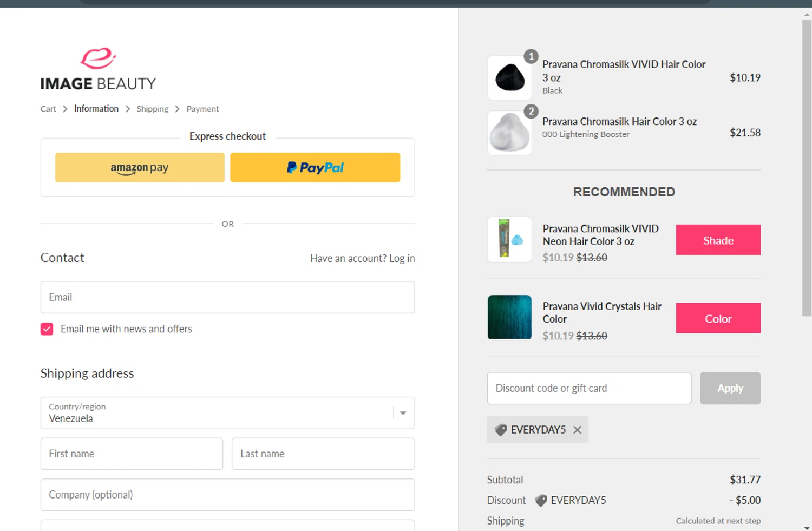Screen dimensions: 812x531
Task: Click the order summary scrollbar
Action: (x=807, y=168)
